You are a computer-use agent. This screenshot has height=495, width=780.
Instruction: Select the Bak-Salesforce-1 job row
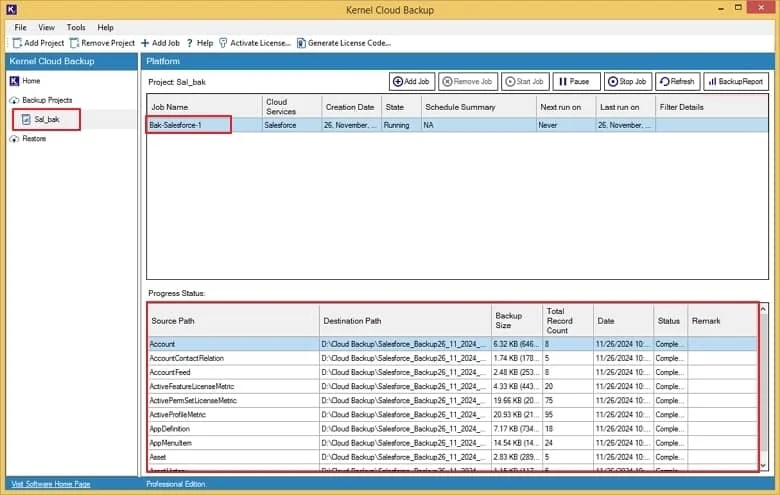457,125
